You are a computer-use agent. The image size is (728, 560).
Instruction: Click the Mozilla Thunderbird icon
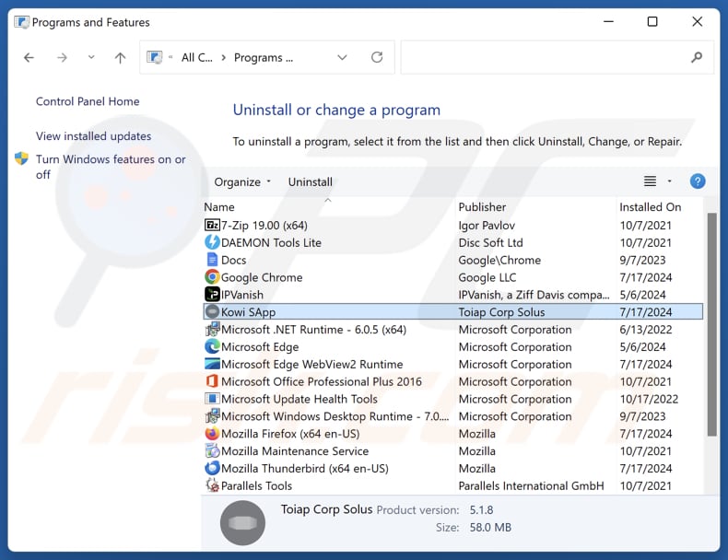[x=212, y=468]
